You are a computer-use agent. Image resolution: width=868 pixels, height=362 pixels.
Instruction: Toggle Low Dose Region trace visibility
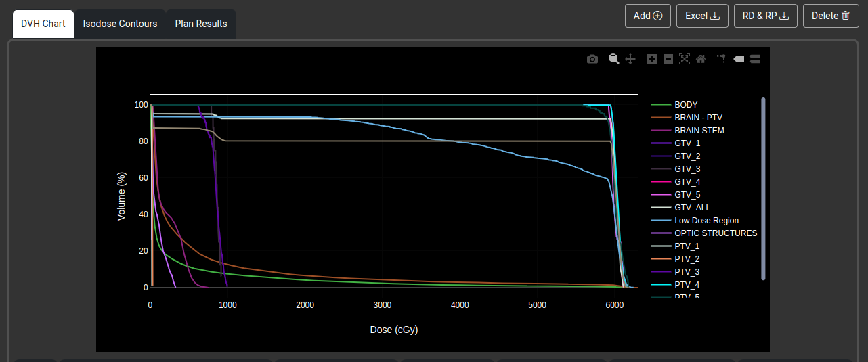(x=706, y=221)
